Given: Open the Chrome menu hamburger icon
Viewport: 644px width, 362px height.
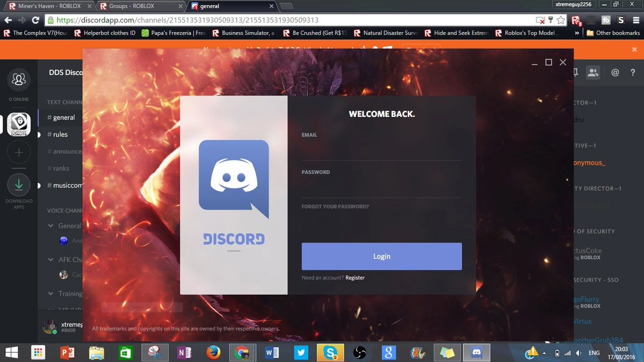Looking at the screenshot, I should [636, 20].
